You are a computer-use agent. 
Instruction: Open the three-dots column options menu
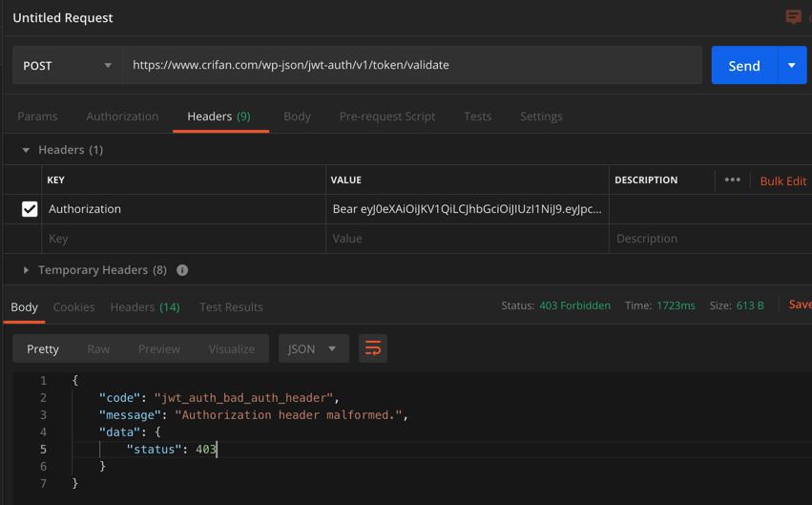(x=732, y=179)
